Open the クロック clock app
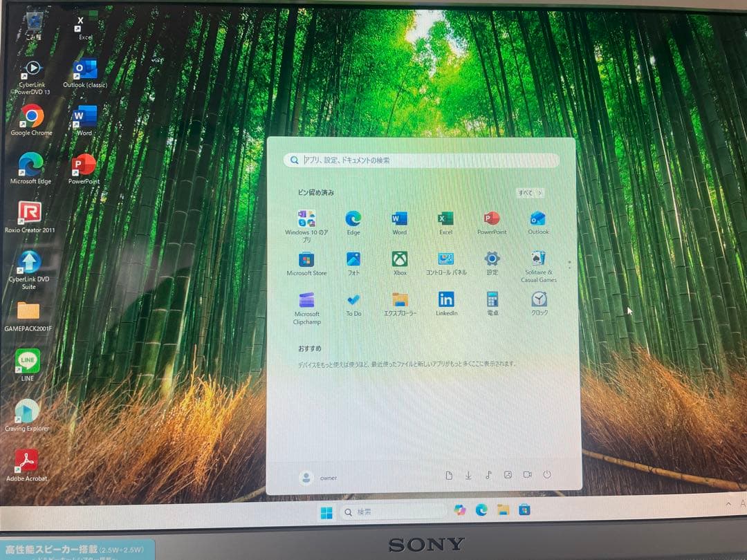Screen dimensions: 747x560 click(x=538, y=301)
